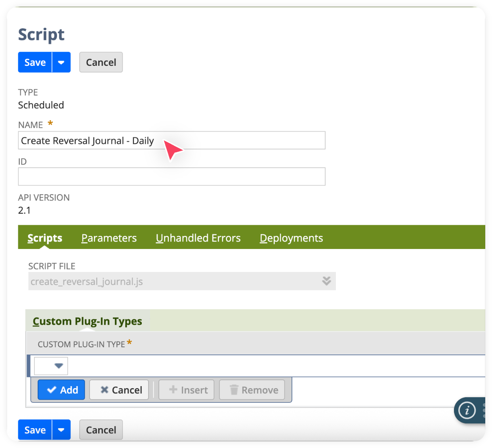Click inside the NAME text field

(x=172, y=140)
